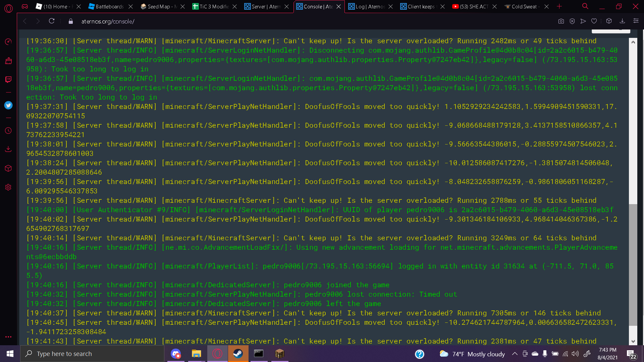Open the send/flow arrow icon
Image resolution: width=644 pixels, height=362 pixels.
(583, 21)
